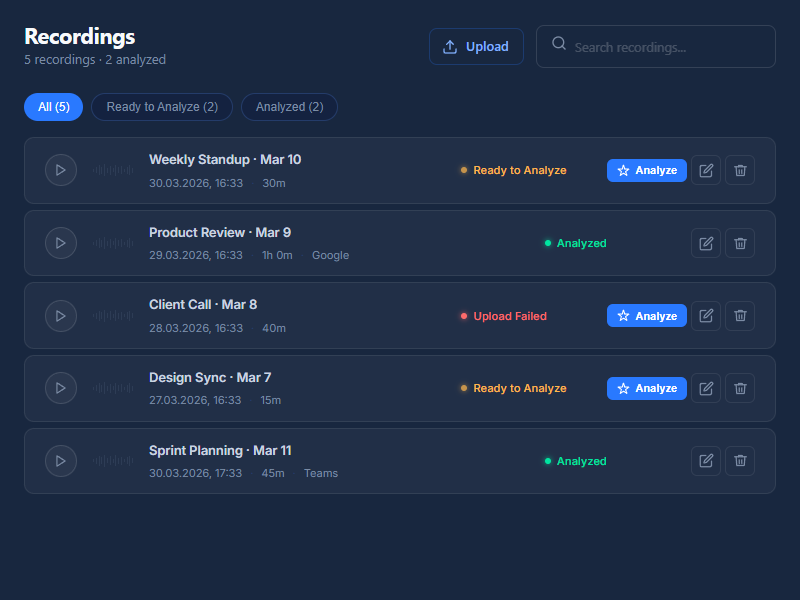The image size is (800, 600).
Task: Delete the Product Review recording
Action: (740, 243)
